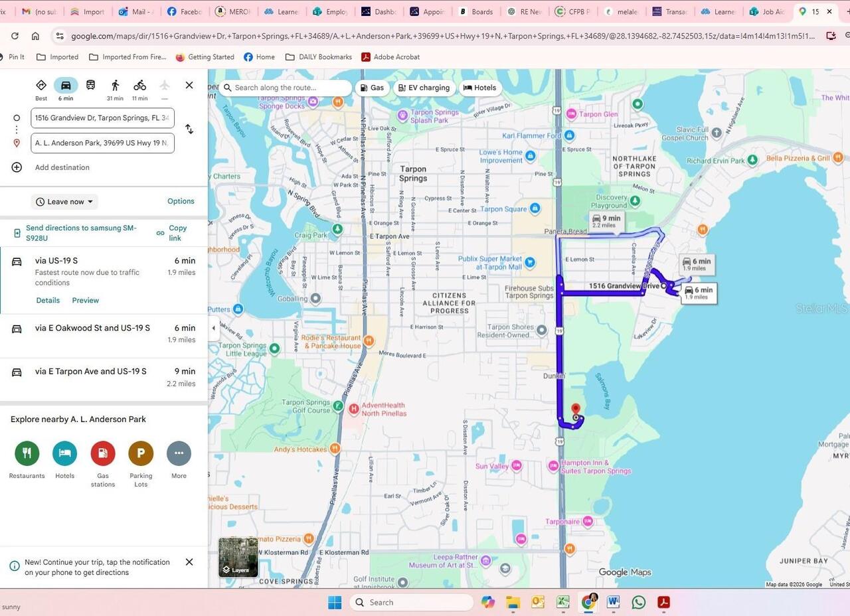The height and width of the screenshot is (616, 850).
Task: Select the cycling travel mode icon
Action: [139, 86]
